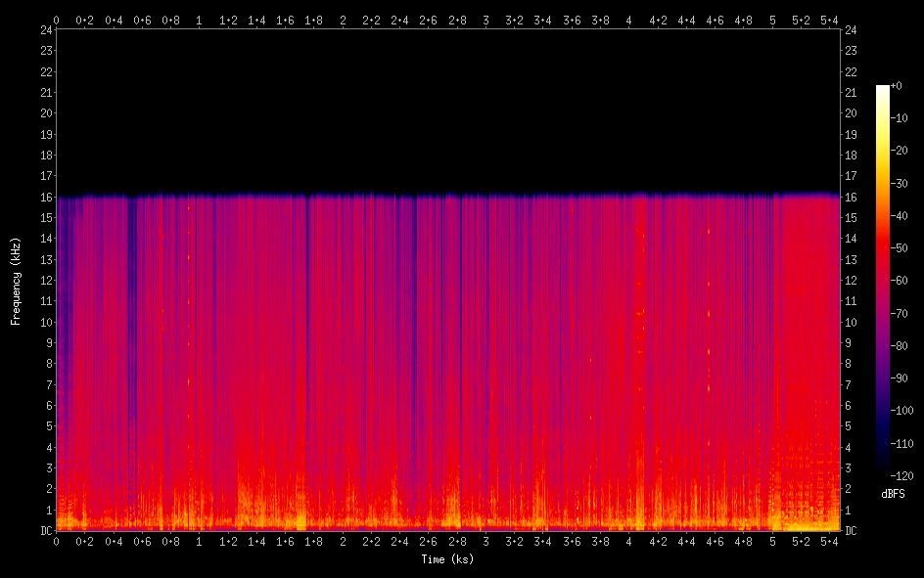Click the "Frequency (kHz)" axis label
The height and width of the screenshot is (578, 924).
(x=16, y=281)
